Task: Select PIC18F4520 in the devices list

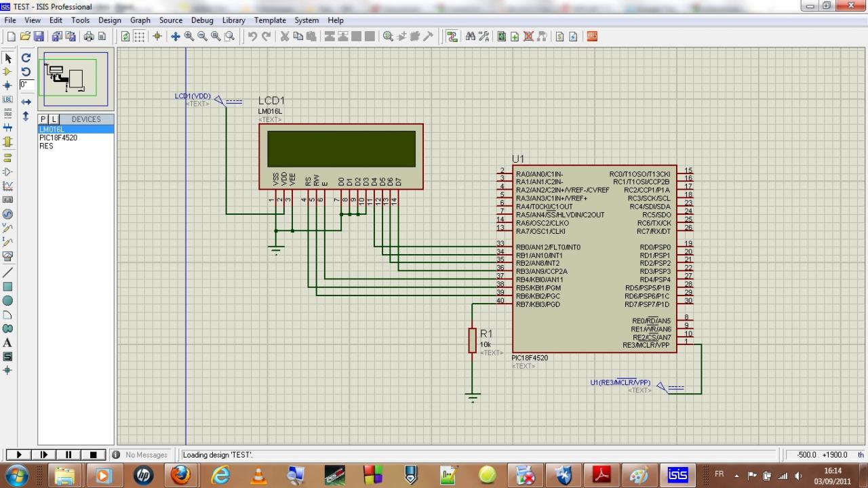Action: point(58,138)
